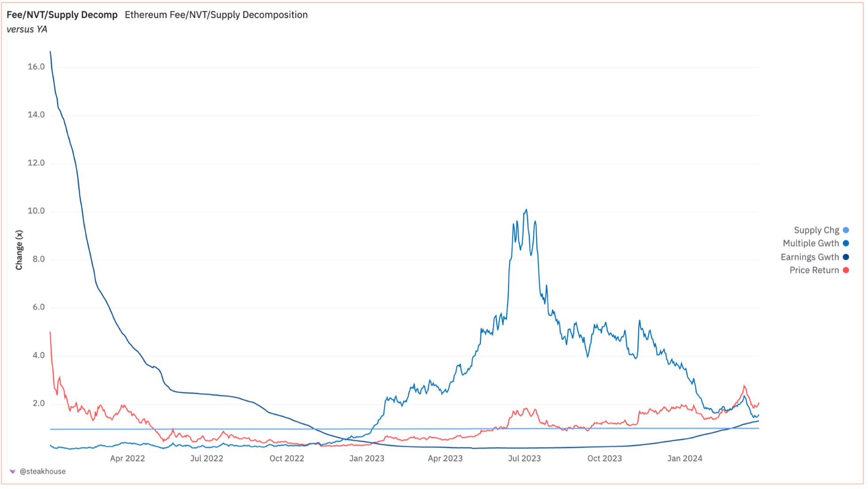Toggle the Multiple Gwth legend entry

[x=816, y=243]
